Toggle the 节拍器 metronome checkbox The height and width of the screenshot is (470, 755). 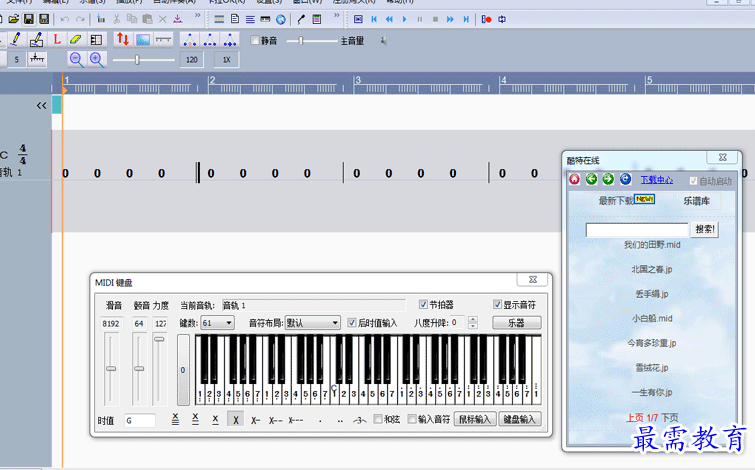point(423,304)
